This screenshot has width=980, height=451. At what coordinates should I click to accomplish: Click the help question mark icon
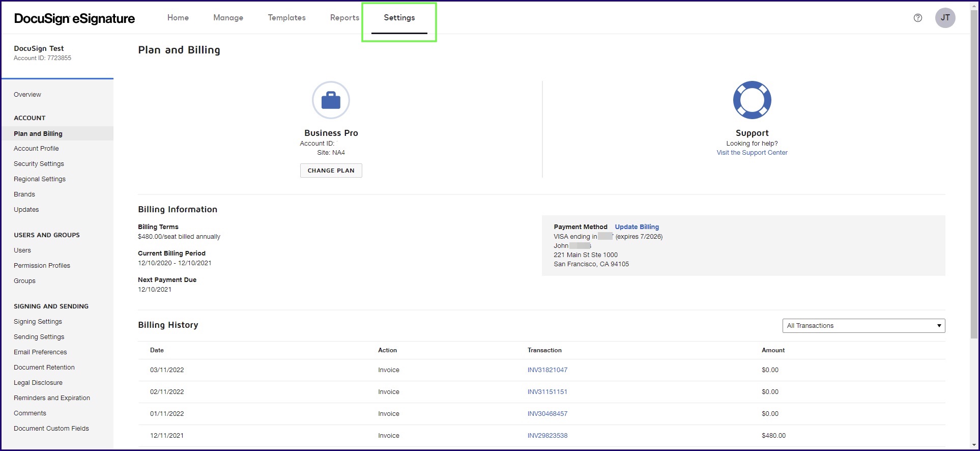coord(917,18)
